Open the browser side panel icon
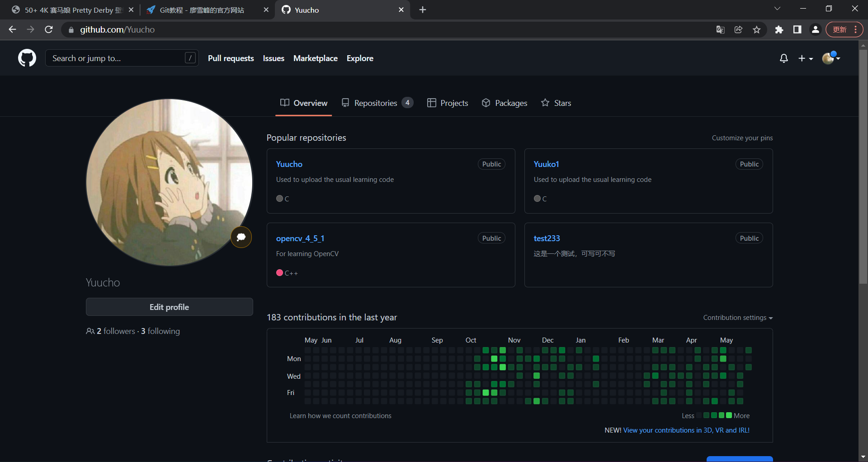 tap(797, 29)
